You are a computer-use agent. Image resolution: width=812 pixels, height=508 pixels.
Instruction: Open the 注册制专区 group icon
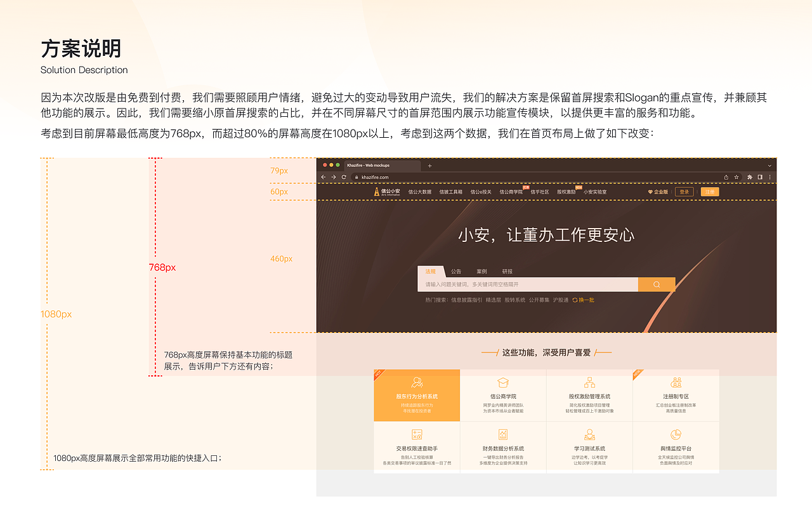[676, 382]
